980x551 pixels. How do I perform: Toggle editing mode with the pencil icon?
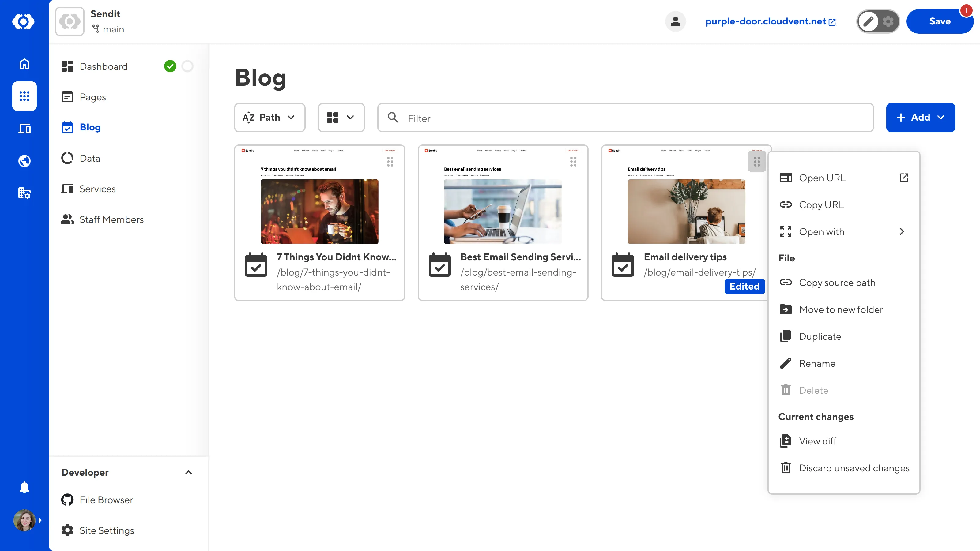869,21
